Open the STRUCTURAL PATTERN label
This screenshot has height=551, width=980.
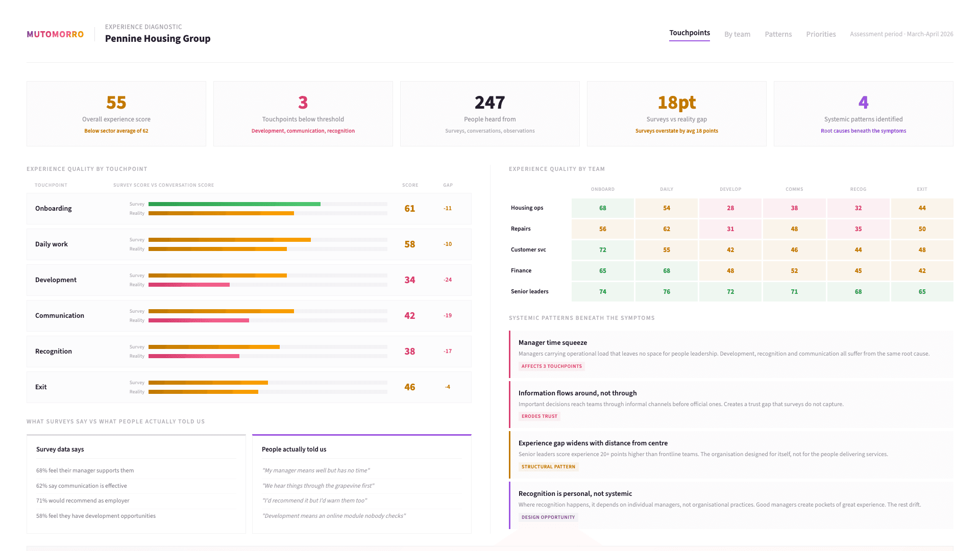click(548, 466)
